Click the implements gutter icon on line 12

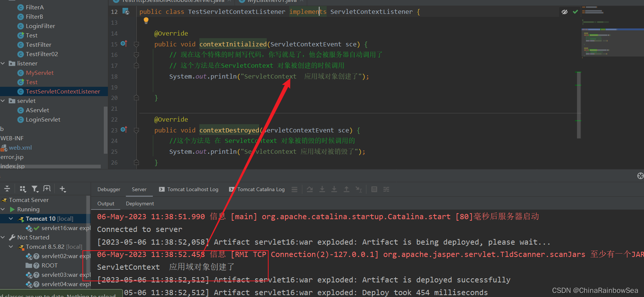coord(126,12)
